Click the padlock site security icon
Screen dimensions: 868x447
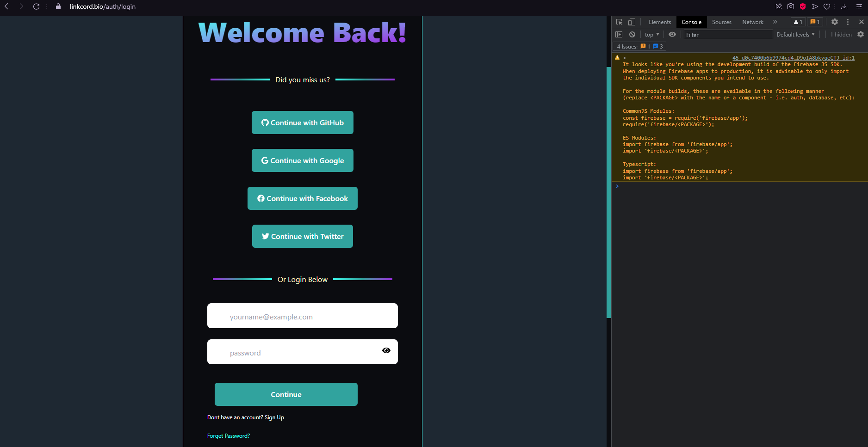click(x=58, y=6)
